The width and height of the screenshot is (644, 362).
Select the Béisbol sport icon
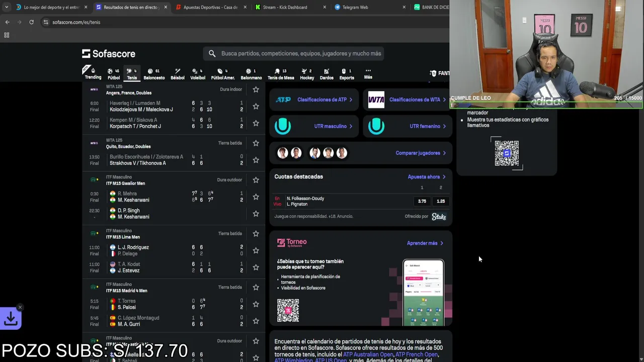pyautogui.click(x=178, y=74)
